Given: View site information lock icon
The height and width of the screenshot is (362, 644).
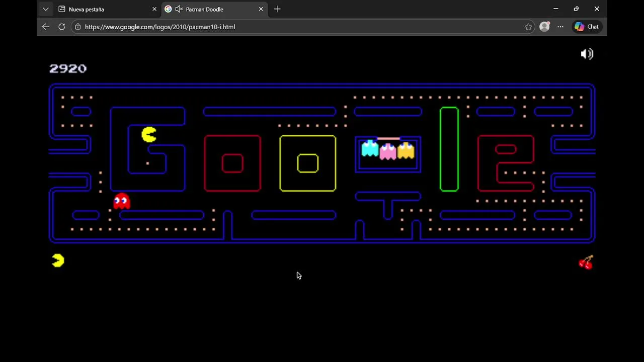Looking at the screenshot, I should [x=77, y=27].
